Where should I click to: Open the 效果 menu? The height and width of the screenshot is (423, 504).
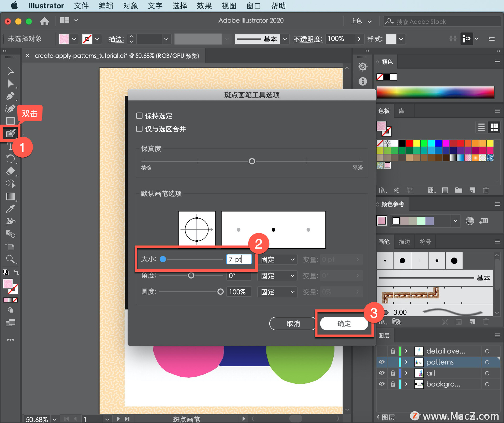(x=204, y=6)
